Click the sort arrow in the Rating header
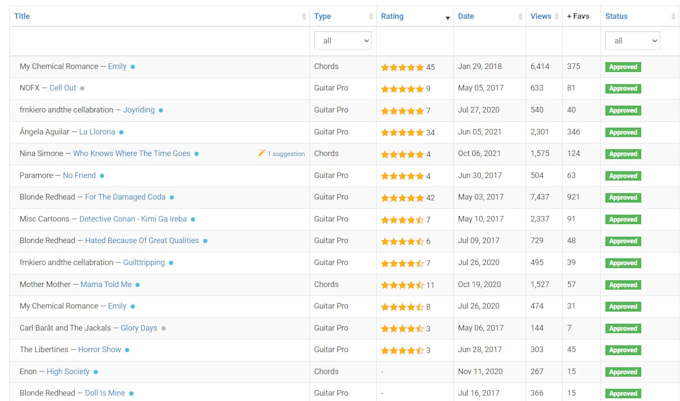The width and height of the screenshot is (680, 401). pos(448,18)
